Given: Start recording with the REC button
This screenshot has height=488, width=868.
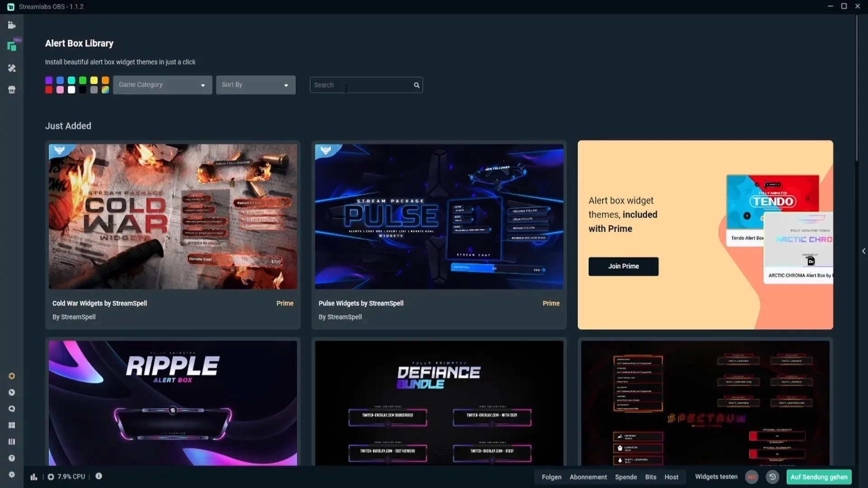Looking at the screenshot, I should click(x=752, y=477).
